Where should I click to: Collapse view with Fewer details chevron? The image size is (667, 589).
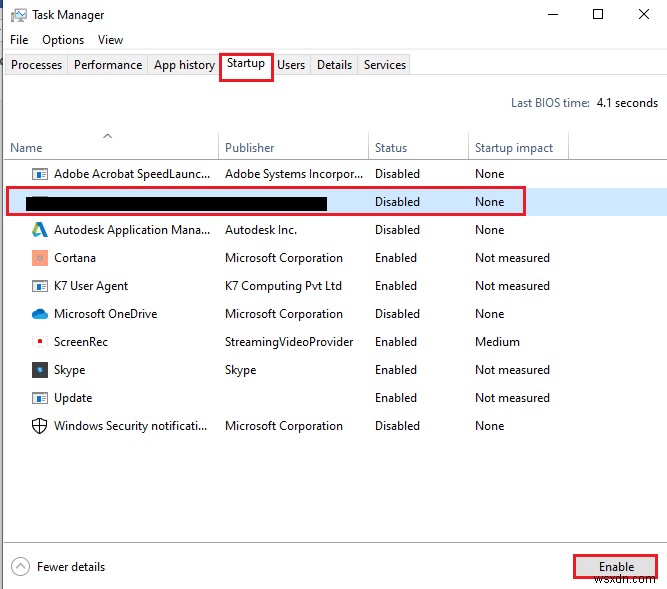[x=21, y=567]
